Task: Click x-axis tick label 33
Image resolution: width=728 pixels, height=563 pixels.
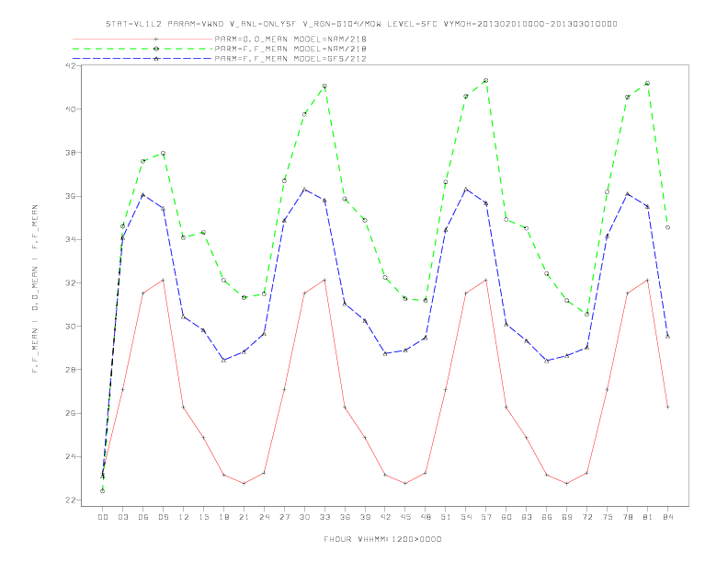Action: point(324,517)
